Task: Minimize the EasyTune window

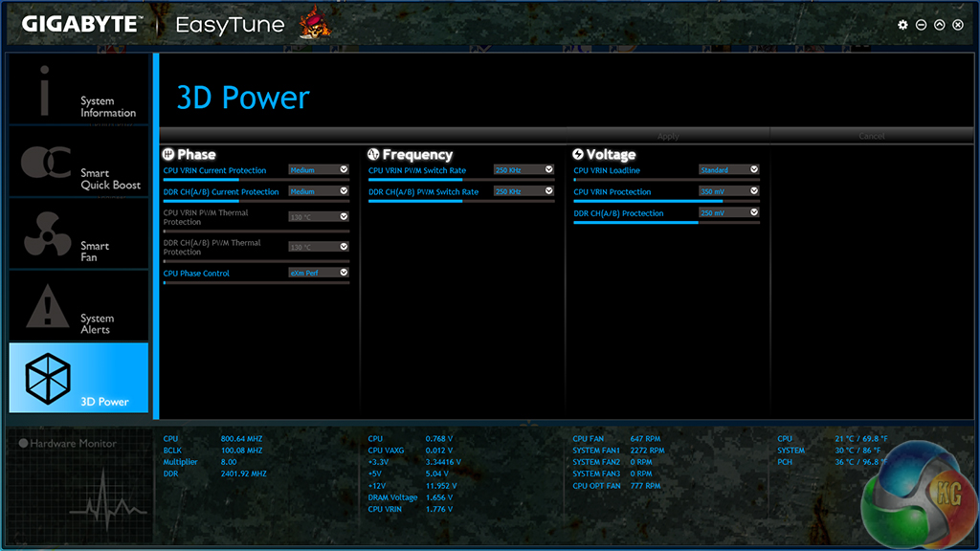Action: [x=921, y=25]
